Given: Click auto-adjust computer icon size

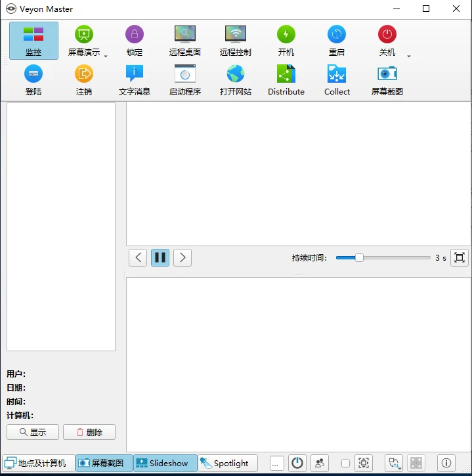Looking at the screenshot, I should click(364, 464).
